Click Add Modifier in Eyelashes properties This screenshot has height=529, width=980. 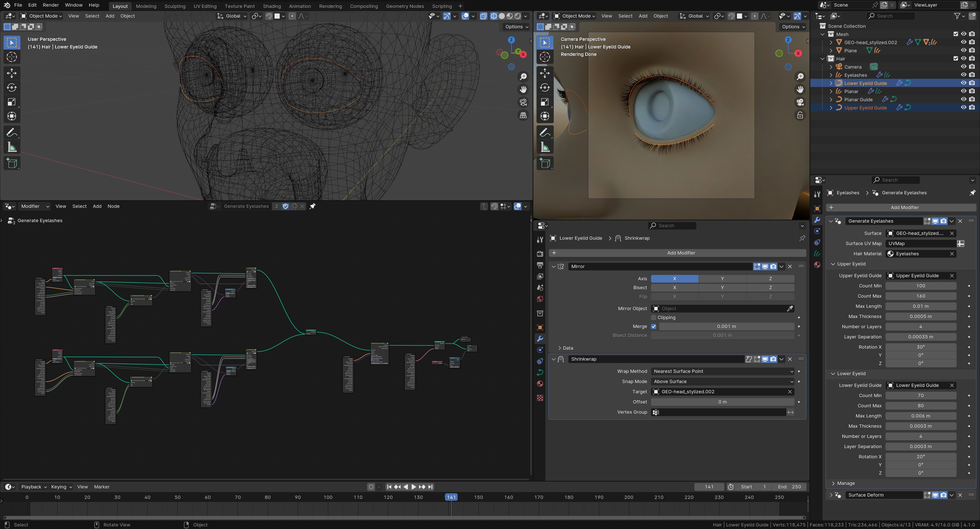901,207
